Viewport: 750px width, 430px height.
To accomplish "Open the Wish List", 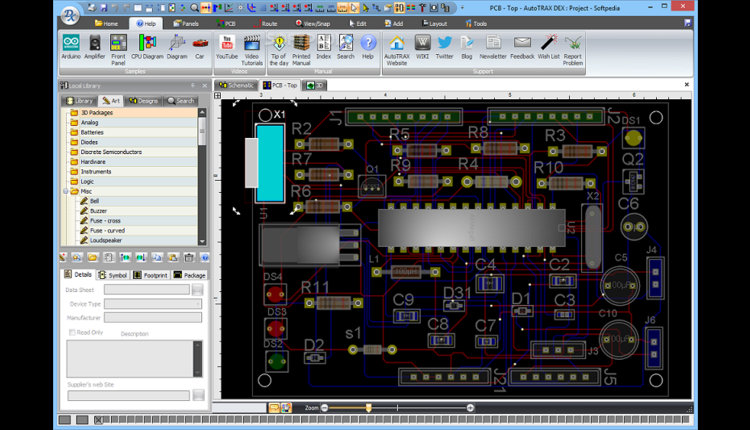I will (x=549, y=47).
